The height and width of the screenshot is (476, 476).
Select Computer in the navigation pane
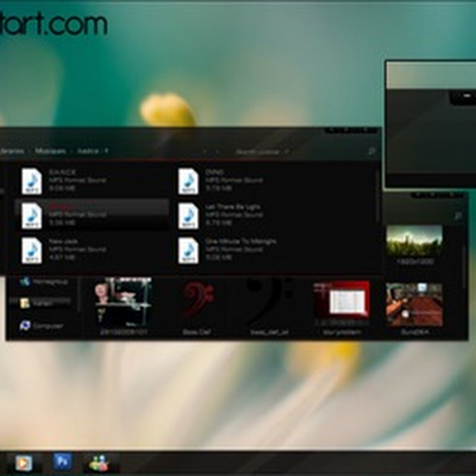pos(46,326)
